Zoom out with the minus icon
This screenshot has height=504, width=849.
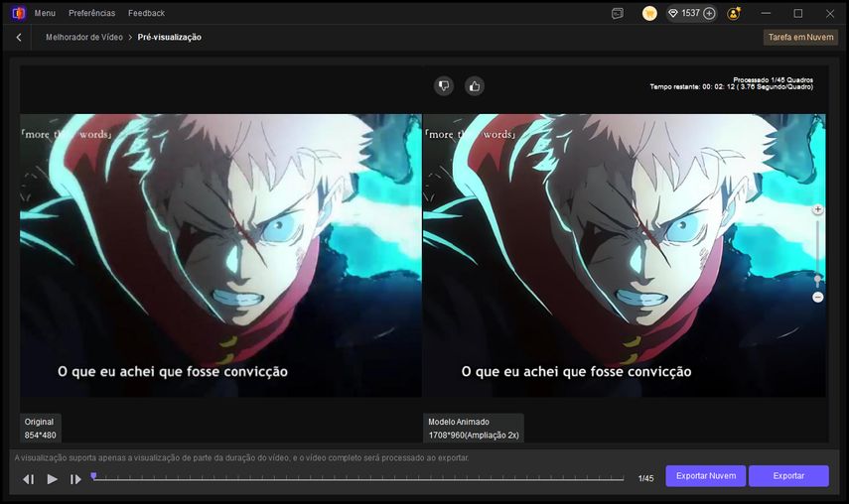[817, 297]
